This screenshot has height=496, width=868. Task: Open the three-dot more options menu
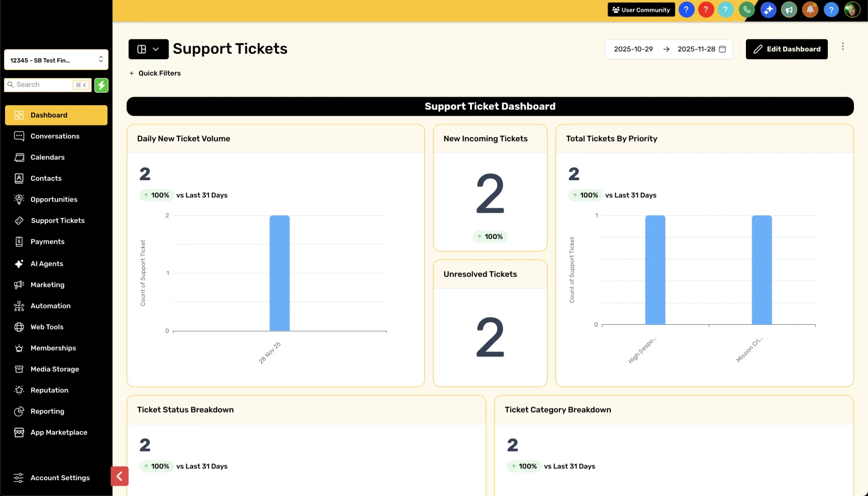[843, 46]
